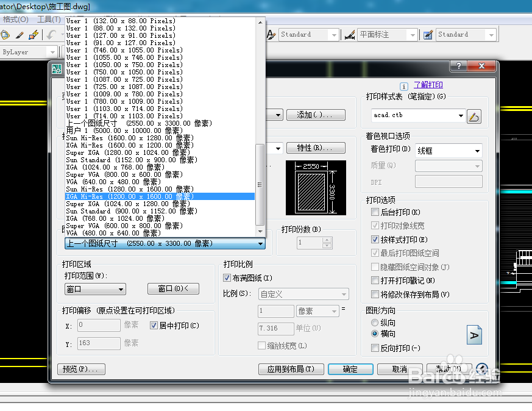Select Super VGA (800.00 x 600.00 像素)

point(160,174)
